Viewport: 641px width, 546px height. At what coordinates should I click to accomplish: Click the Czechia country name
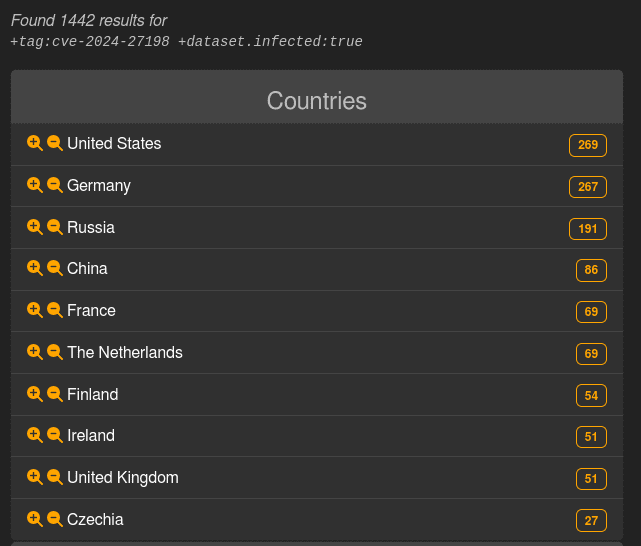pyautogui.click(x=95, y=520)
